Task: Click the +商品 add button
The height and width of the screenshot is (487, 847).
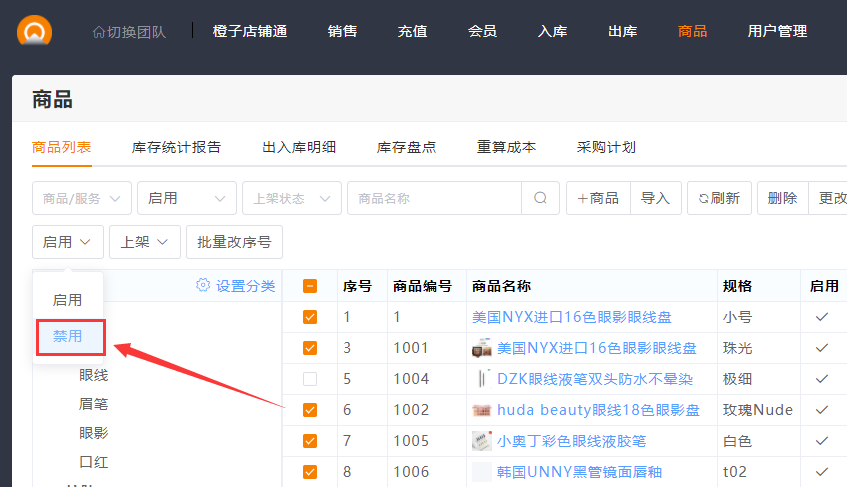Action: (x=598, y=198)
